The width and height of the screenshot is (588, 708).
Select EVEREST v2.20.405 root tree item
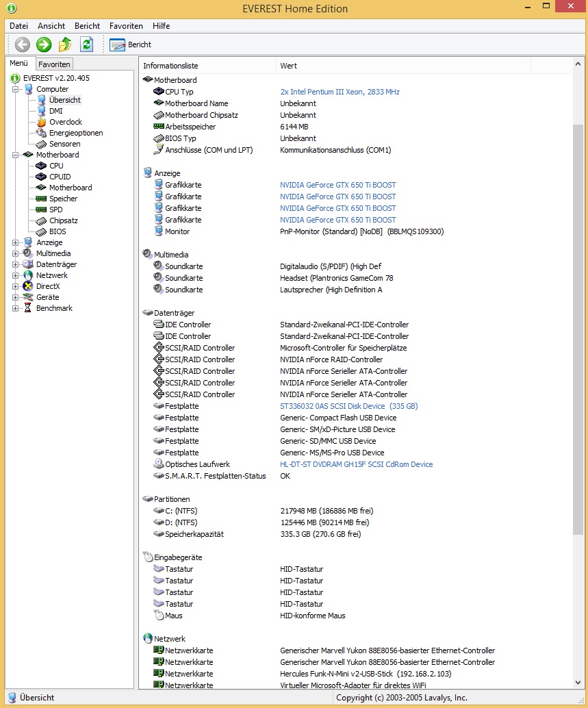56,78
